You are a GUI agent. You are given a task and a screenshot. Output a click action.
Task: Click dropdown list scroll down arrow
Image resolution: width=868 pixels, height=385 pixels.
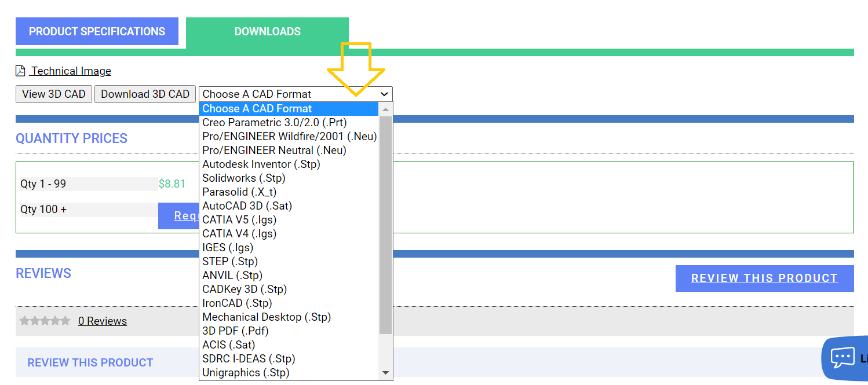386,373
